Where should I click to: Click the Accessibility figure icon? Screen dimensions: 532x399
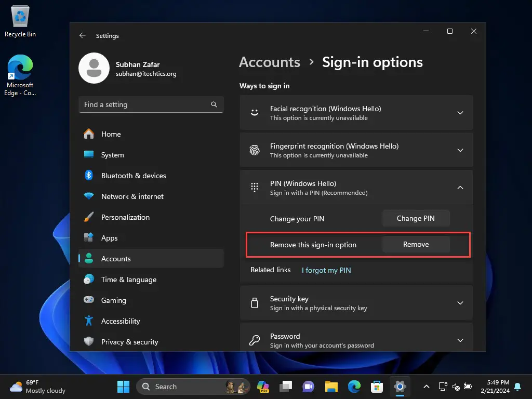pos(89,321)
